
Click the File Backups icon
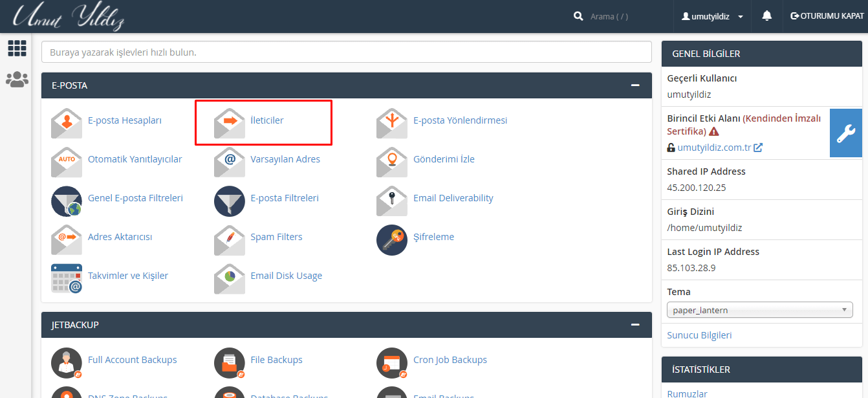[x=230, y=362]
